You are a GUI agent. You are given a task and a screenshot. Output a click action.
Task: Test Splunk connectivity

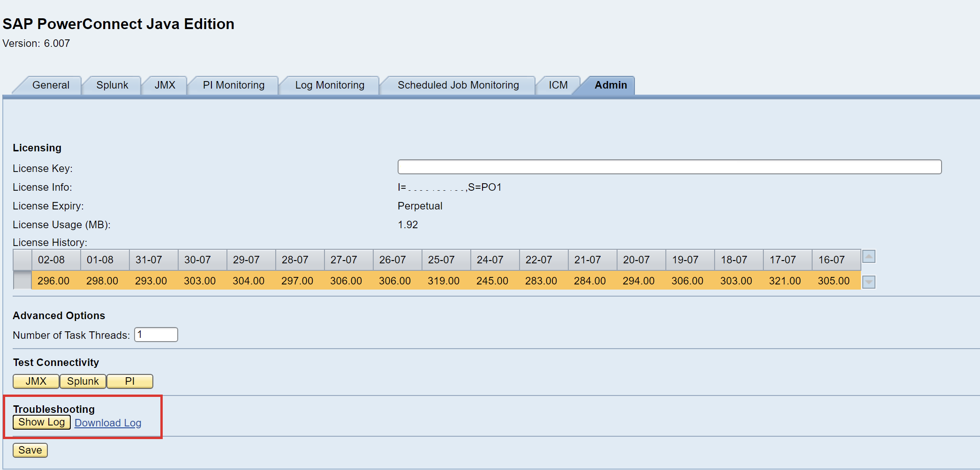83,381
